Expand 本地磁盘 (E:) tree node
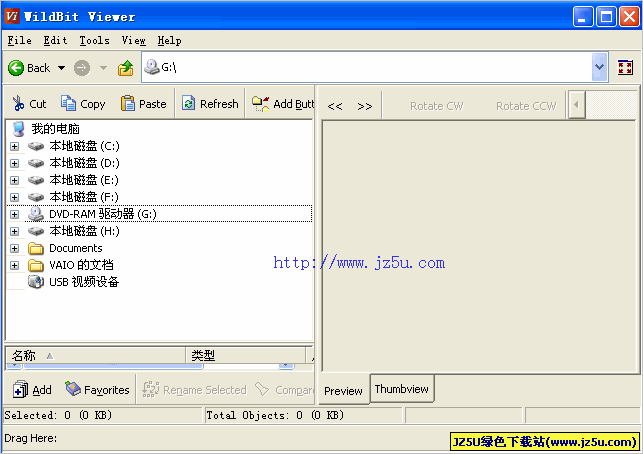The height and width of the screenshot is (454, 643). (x=15, y=180)
